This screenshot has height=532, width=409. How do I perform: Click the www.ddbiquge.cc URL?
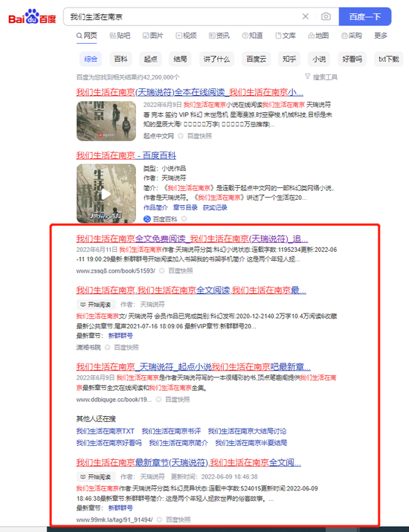[114, 399]
